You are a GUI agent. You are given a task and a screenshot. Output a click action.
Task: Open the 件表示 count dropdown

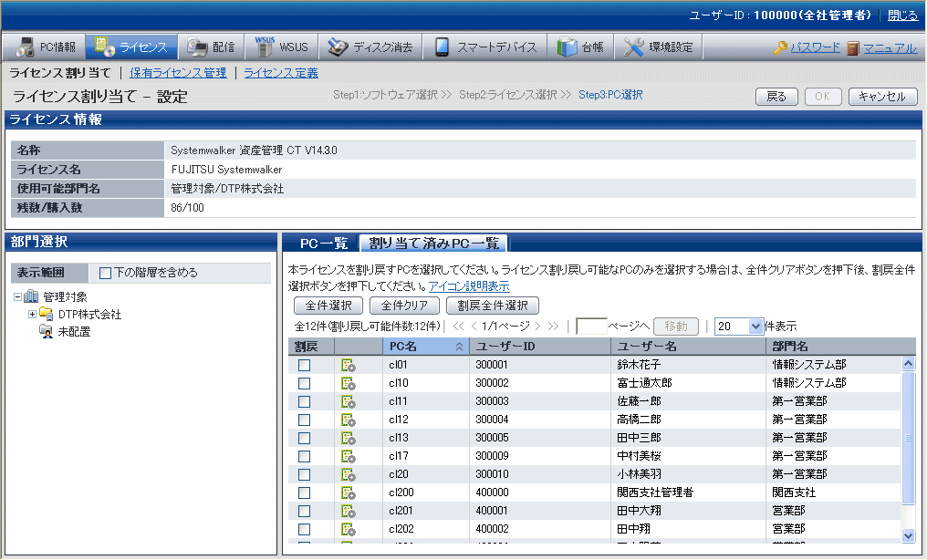click(x=739, y=327)
